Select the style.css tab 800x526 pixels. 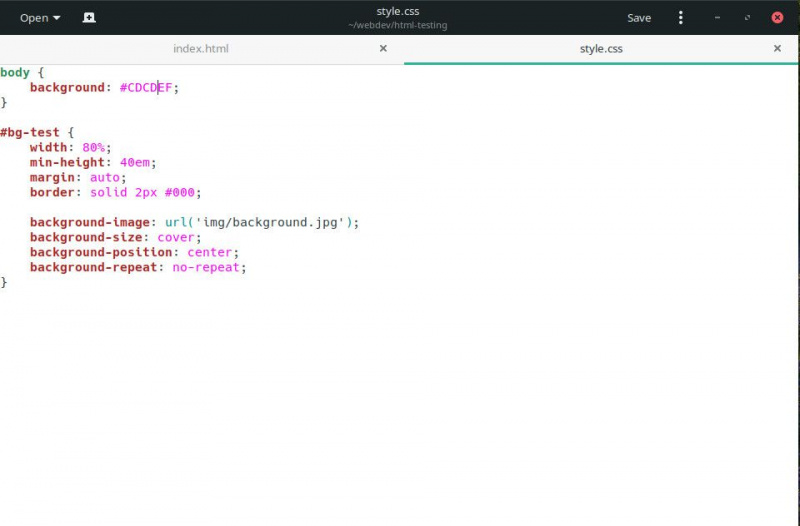click(x=601, y=48)
